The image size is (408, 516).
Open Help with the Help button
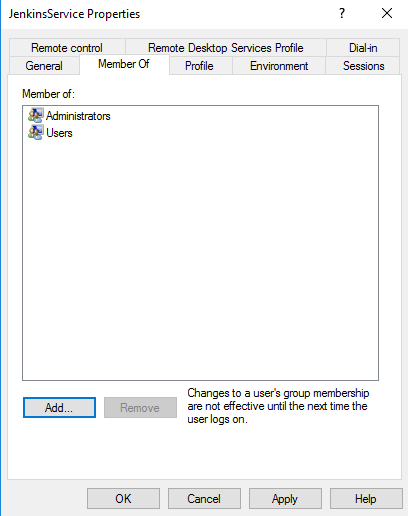tap(366, 499)
